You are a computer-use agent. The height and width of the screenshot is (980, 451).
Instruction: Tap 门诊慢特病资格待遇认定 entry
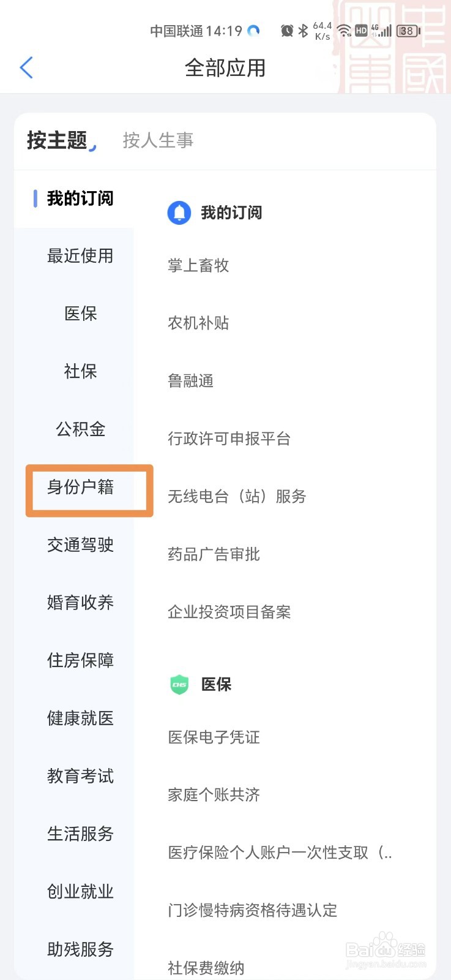click(x=252, y=910)
